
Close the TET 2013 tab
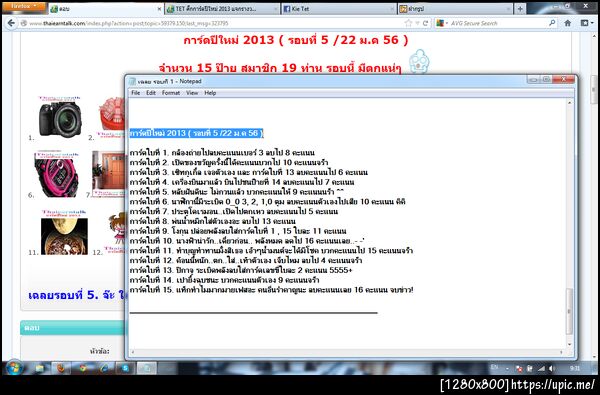(276, 9)
